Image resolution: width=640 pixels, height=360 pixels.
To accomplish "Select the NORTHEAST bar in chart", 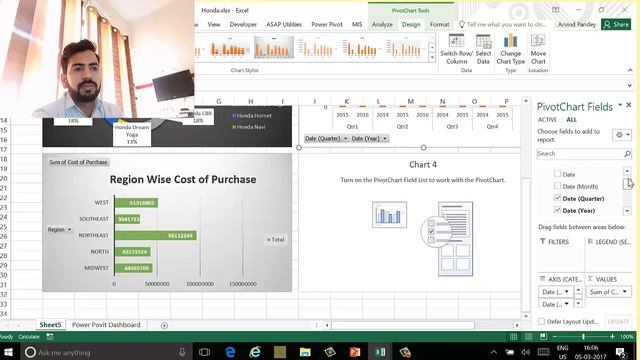I will pos(156,236).
